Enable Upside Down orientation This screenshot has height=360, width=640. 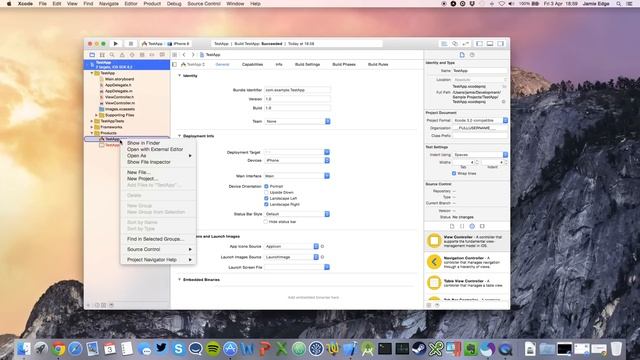pyautogui.click(x=266, y=192)
